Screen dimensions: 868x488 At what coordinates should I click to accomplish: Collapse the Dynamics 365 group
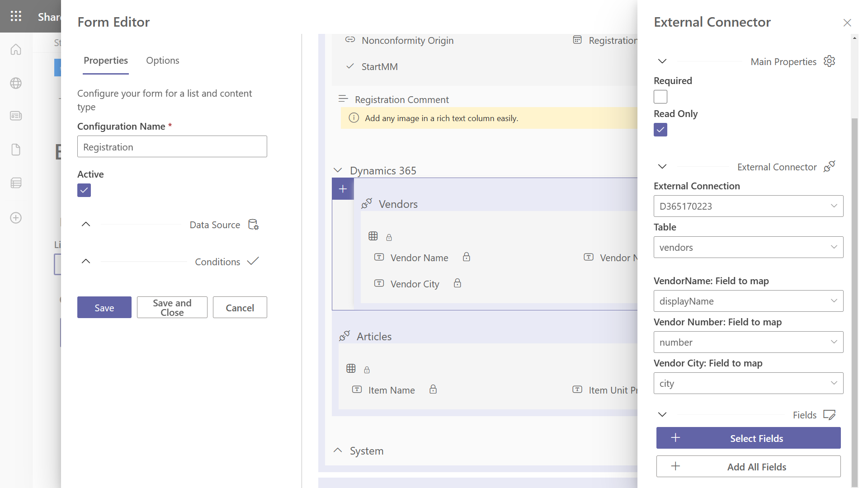point(338,170)
